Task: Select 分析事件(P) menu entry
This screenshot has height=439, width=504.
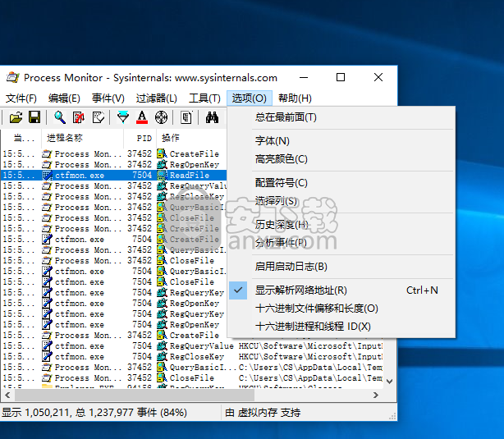Action: point(341,242)
